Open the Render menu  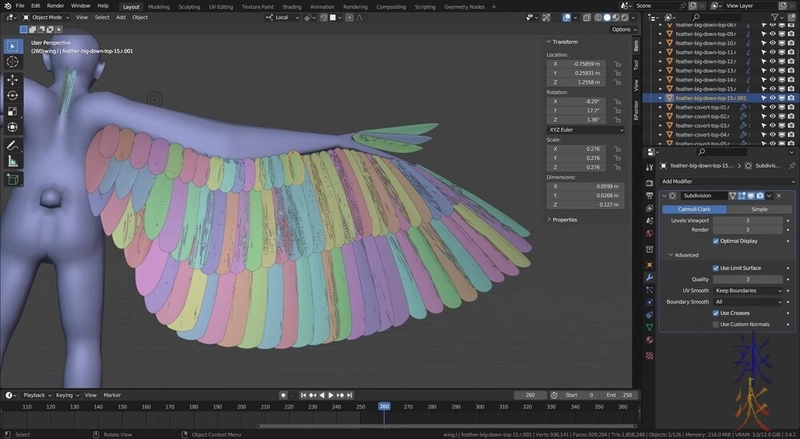pos(55,6)
